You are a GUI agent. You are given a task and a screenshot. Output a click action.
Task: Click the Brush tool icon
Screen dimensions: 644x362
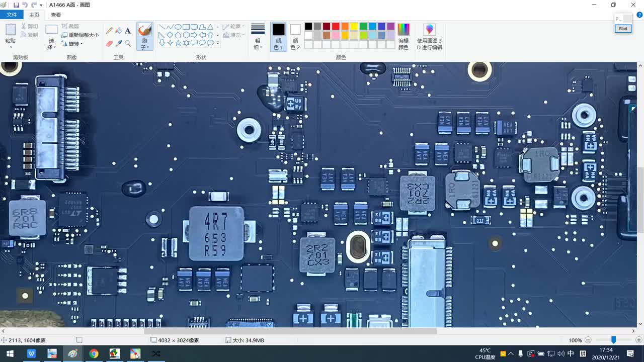pyautogui.click(x=144, y=30)
